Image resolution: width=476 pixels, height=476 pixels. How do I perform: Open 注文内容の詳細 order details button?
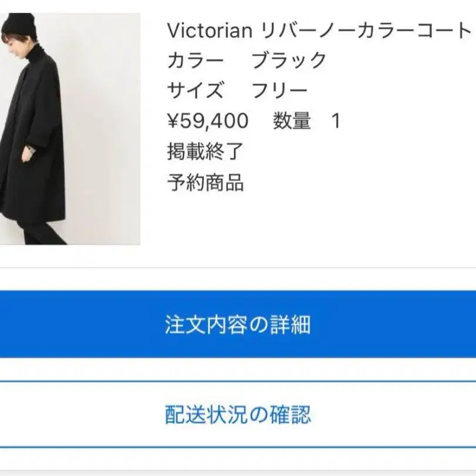click(238, 324)
